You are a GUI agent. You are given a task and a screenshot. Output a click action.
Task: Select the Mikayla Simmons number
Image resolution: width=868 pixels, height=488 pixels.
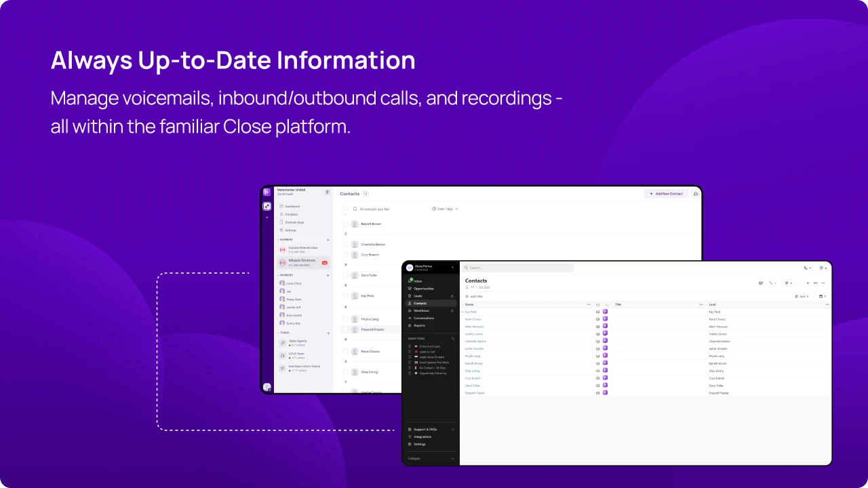click(x=303, y=262)
